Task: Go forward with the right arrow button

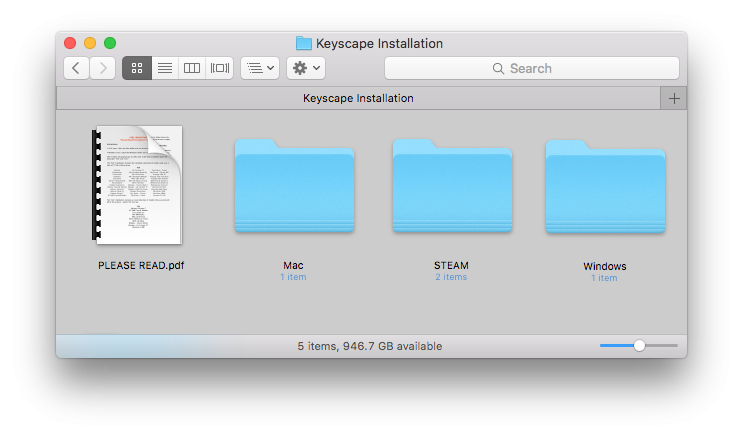Action: [103, 68]
